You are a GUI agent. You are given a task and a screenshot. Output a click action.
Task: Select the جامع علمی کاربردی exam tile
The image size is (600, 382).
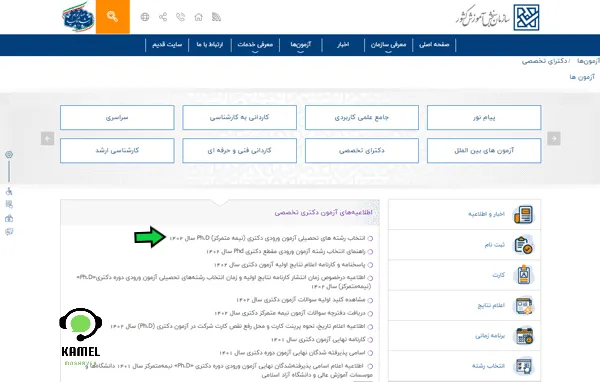click(362, 118)
